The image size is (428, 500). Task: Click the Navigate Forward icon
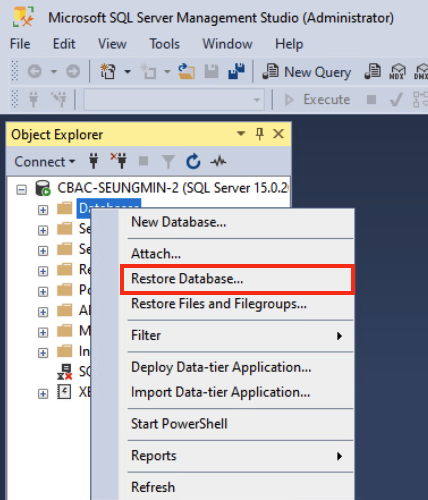pos(73,71)
